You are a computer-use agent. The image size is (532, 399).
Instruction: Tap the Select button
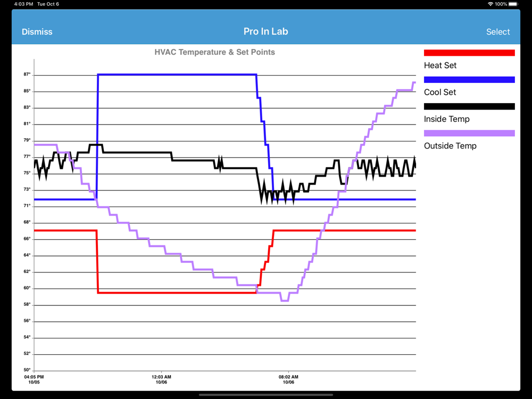[x=498, y=31]
